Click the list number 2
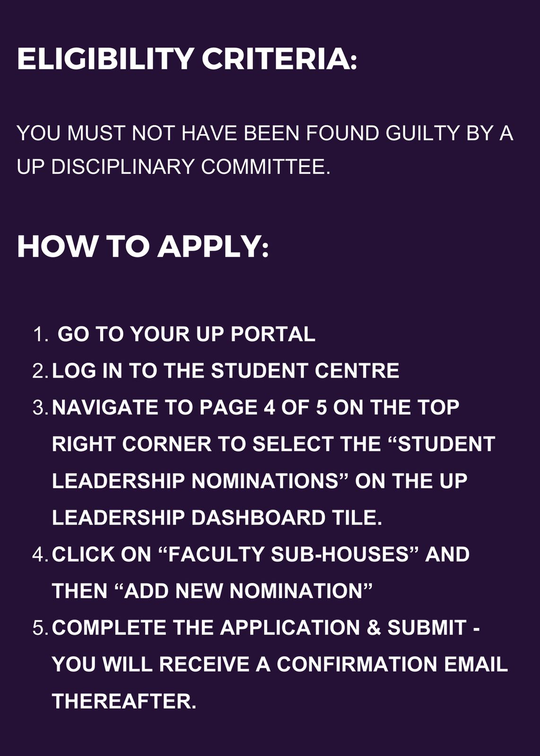Screen dimensions: 540x756 pyautogui.click(x=41, y=371)
